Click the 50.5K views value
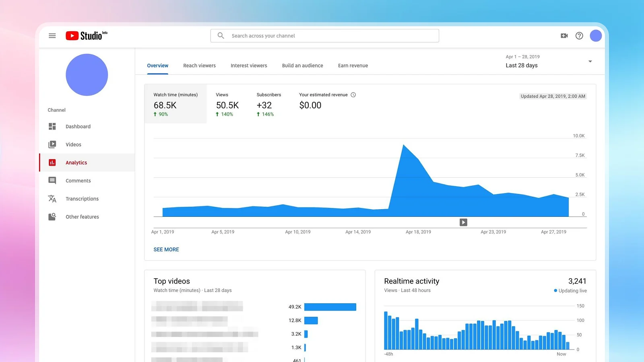Viewport: 644px width, 362px height. [x=227, y=105]
